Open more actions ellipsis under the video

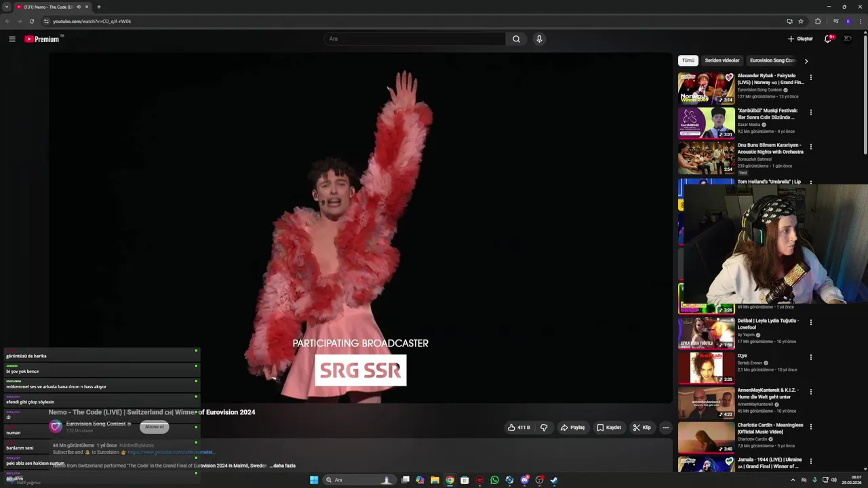(x=666, y=428)
